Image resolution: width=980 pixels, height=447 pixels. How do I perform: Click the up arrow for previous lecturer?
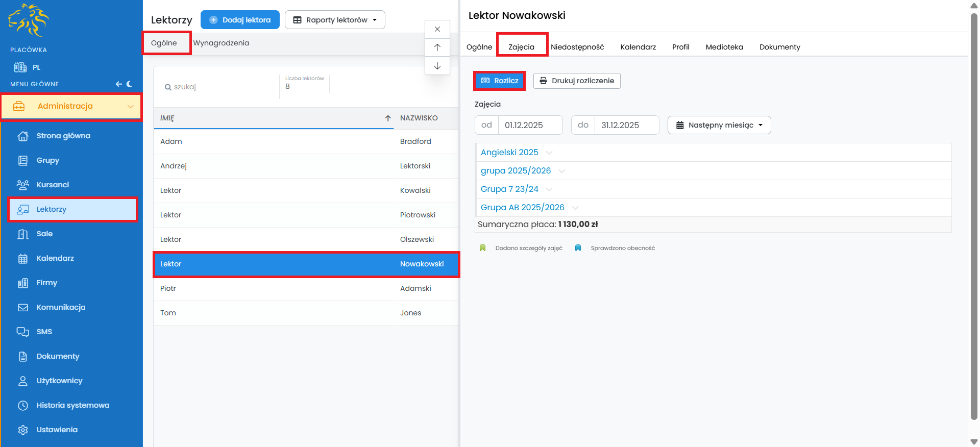pos(437,47)
